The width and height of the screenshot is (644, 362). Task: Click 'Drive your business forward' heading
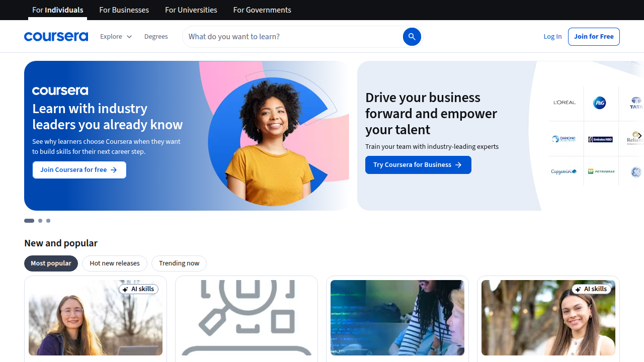pyautogui.click(x=431, y=113)
